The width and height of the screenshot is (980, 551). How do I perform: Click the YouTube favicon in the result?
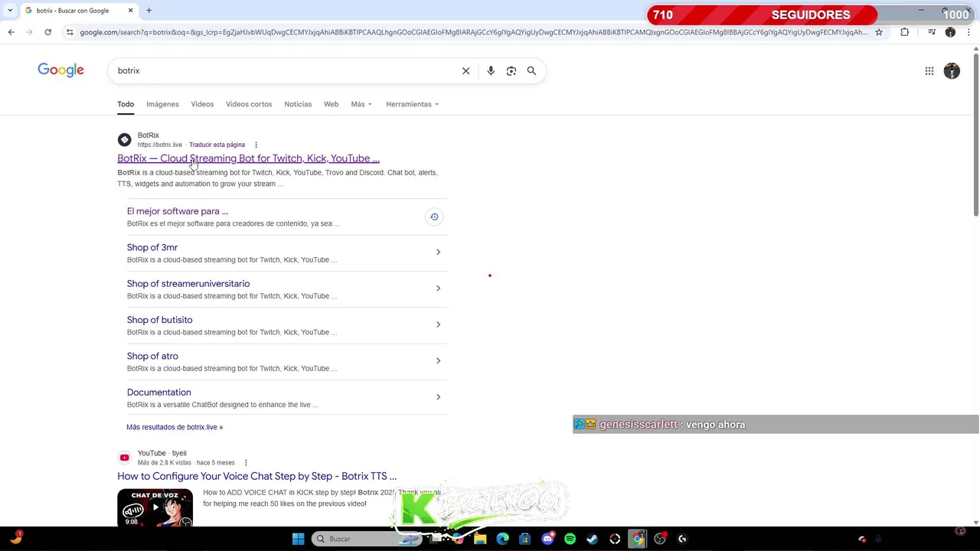point(124,458)
